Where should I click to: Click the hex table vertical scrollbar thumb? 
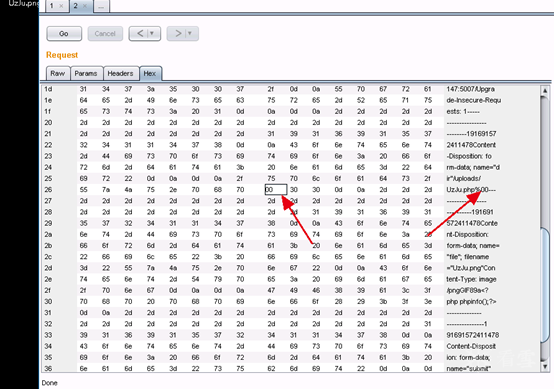(545, 285)
